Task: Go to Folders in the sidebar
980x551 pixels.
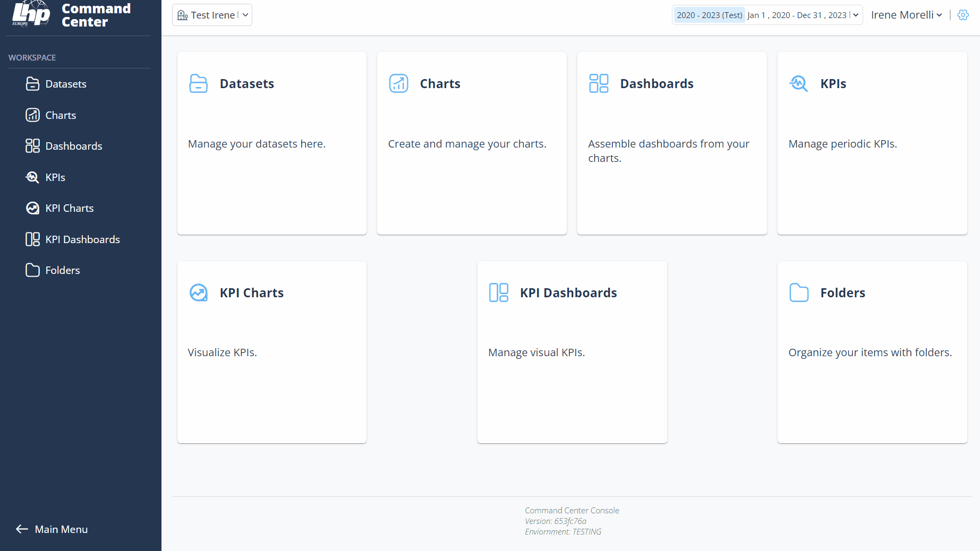Action: point(63,270)
